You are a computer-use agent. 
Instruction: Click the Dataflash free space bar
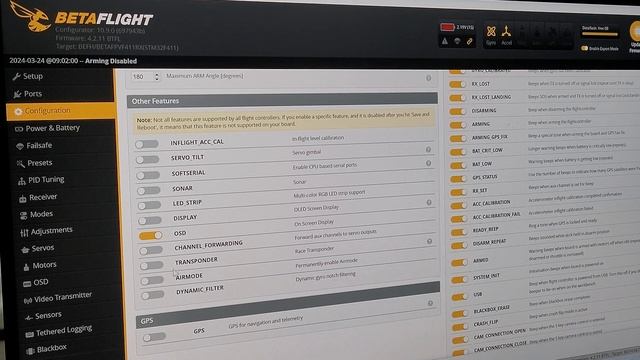click(x=600, y=34)
